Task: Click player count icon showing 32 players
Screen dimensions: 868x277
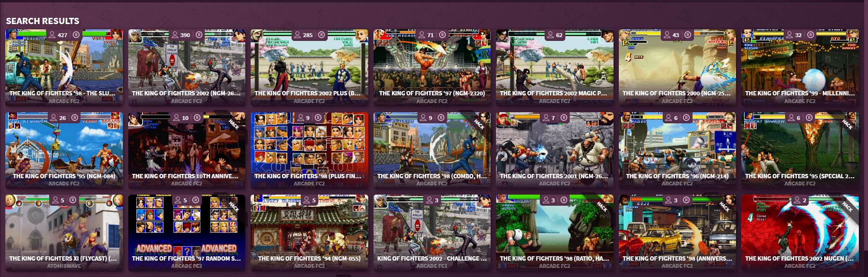Action: pos(789,35)
